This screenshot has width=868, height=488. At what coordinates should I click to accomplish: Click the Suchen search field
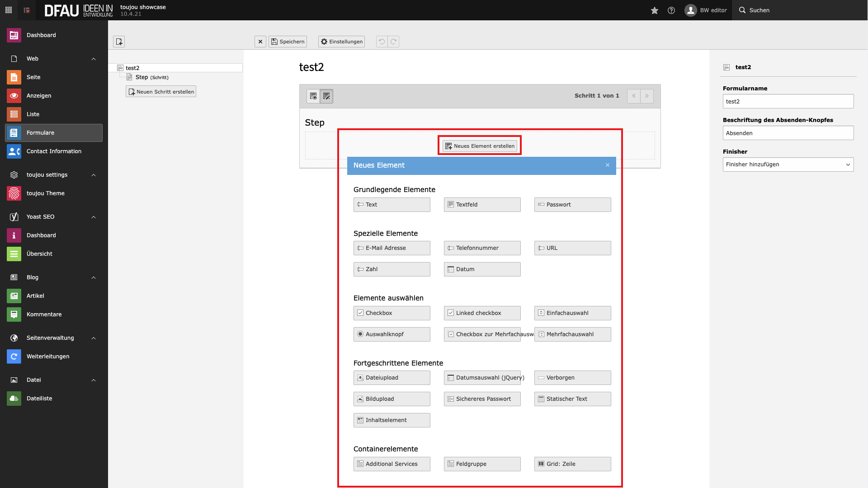[x=800, y=10]
